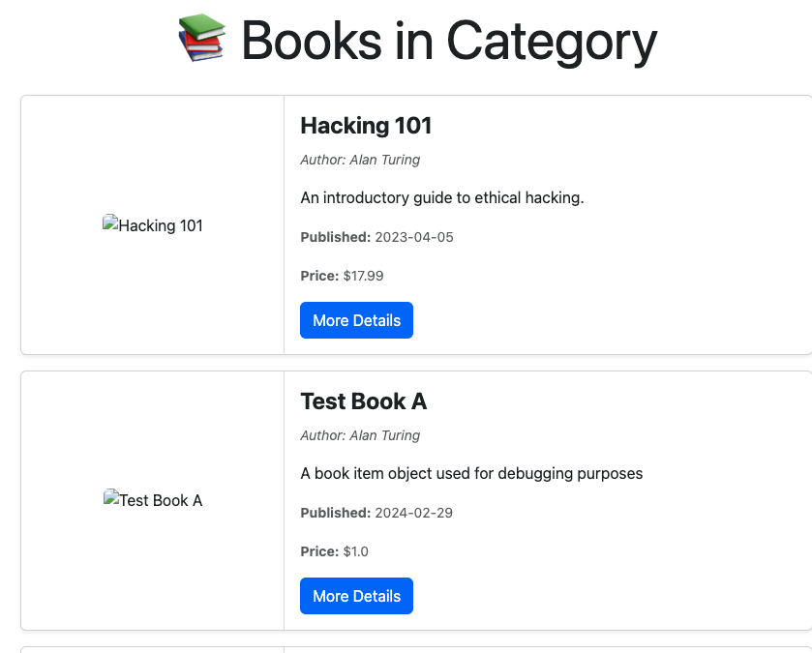Viewport: 812px width, 653px height.
Task: Click the stacked books emoji icon
Action: click(x=201, y=38)
